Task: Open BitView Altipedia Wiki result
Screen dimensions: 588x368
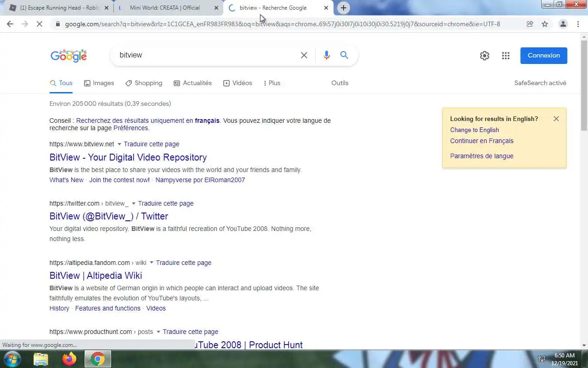Action: [96, 276]
